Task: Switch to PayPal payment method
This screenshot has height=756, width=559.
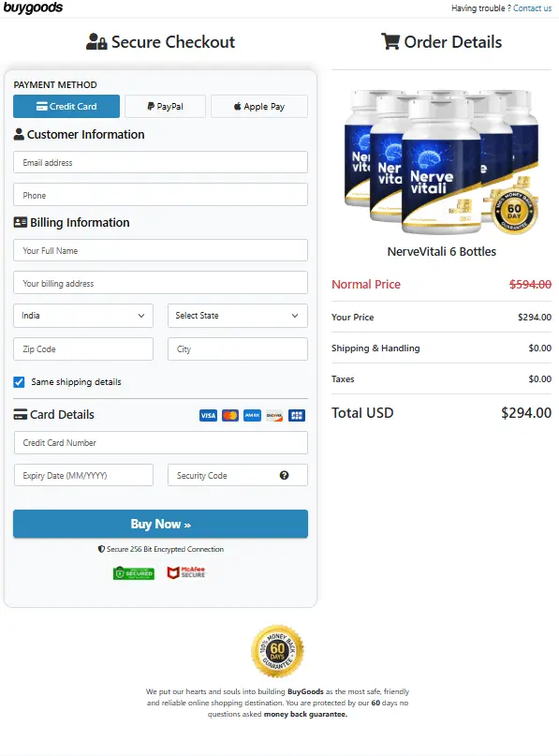Action: point(166,106)
